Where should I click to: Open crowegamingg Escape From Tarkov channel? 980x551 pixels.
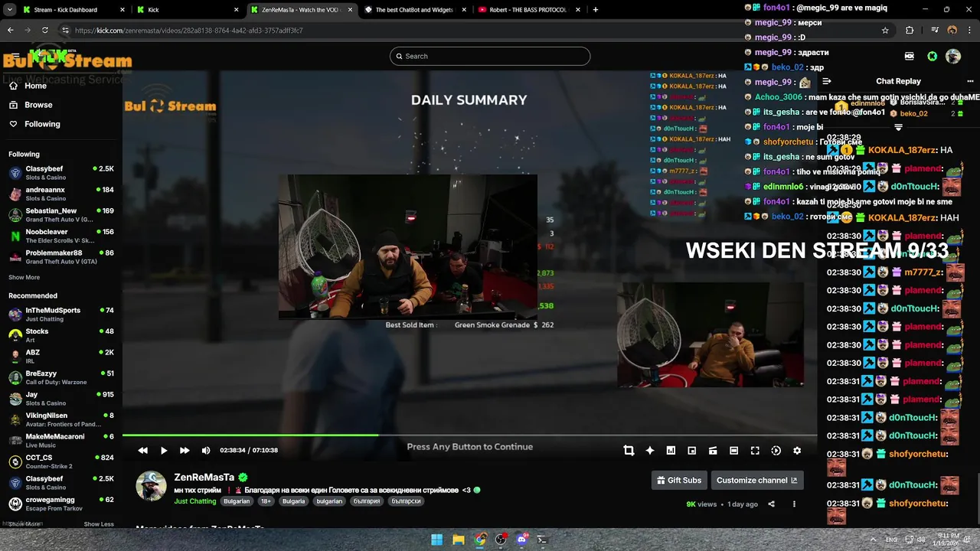click(61, 504)
